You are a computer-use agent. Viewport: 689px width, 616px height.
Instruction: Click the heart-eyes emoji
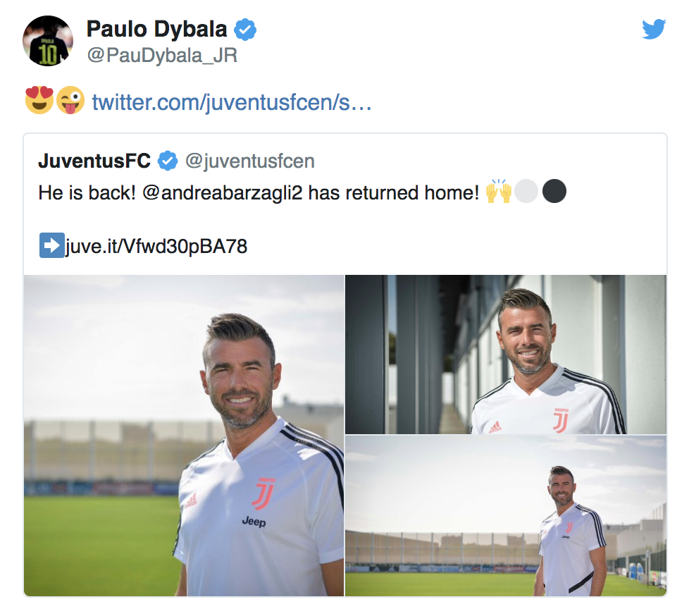click(x=39, y=100)
